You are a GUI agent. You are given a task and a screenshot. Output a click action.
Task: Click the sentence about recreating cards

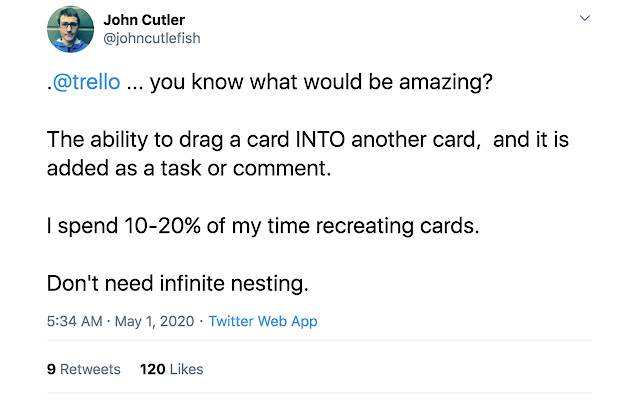pyautogui.click(x=263, y=226)
